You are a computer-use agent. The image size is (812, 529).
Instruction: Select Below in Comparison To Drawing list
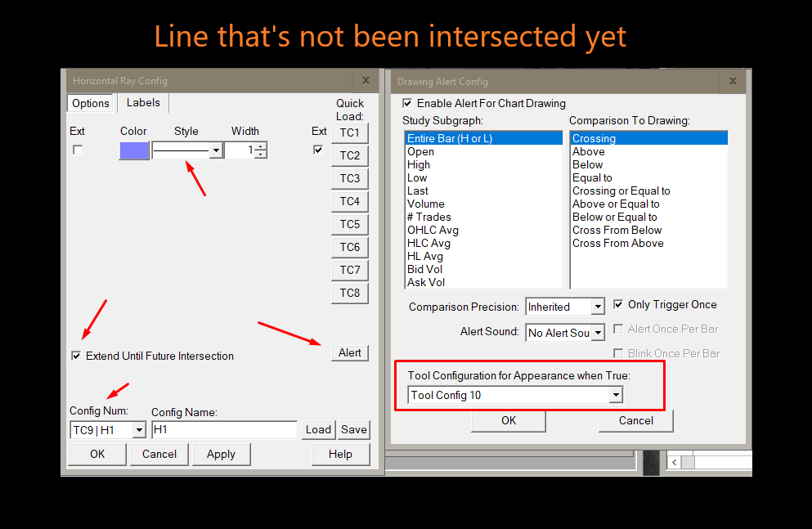pos(648,164)
